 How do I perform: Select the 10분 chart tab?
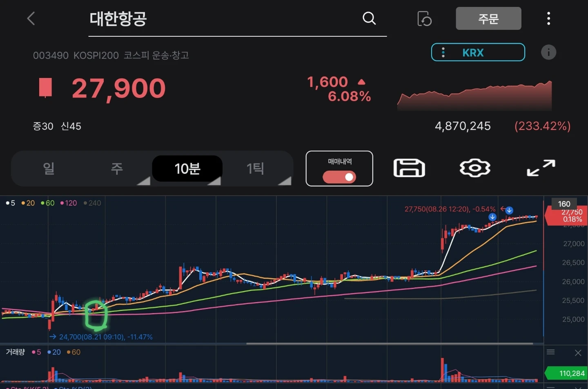[x=187, y=168]
